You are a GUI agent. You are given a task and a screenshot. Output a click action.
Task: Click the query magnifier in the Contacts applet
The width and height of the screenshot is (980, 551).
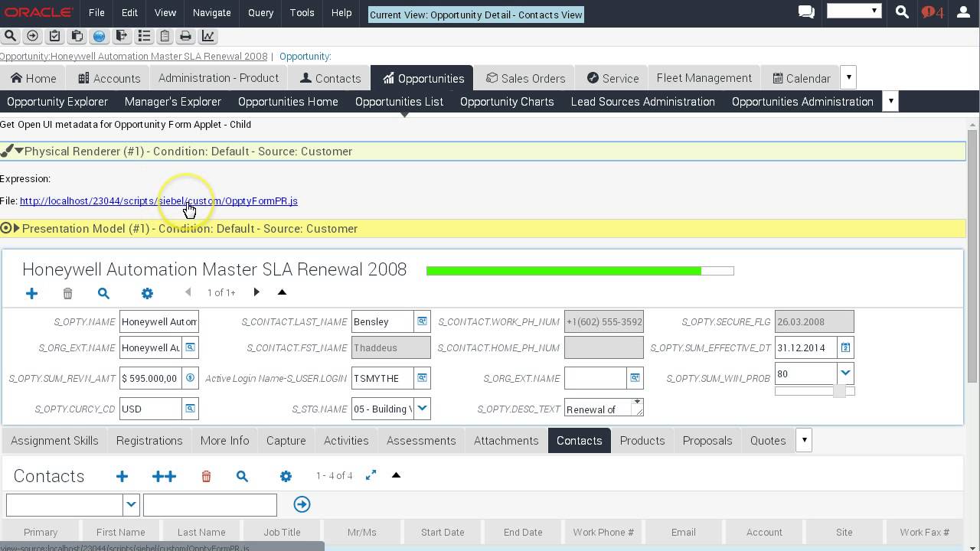click(x=242, y=476)
